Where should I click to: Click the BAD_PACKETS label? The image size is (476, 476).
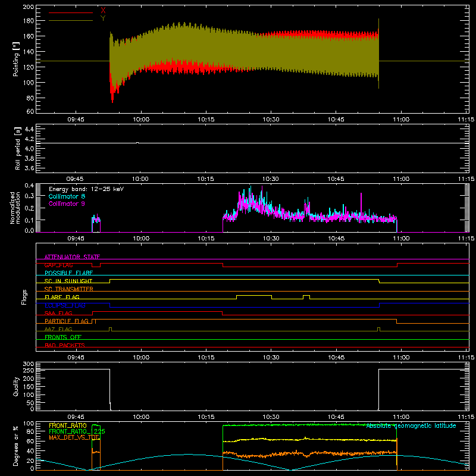point(65,345)
